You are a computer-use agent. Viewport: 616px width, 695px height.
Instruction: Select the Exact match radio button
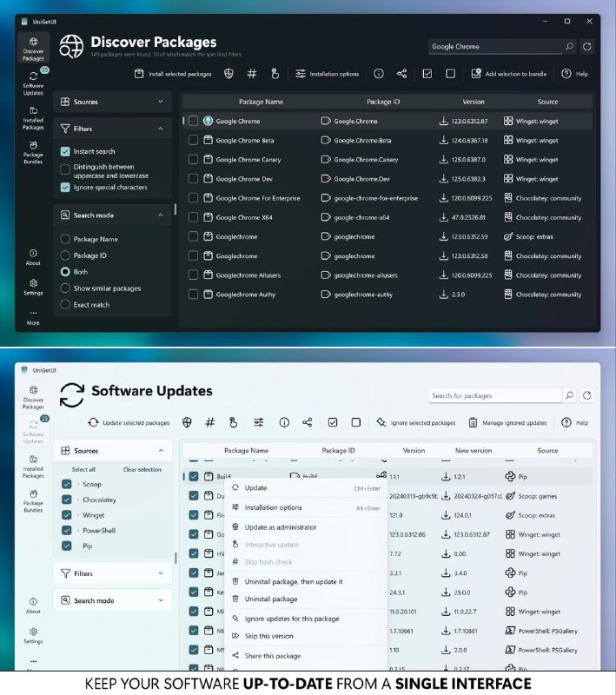pyautogui.click(x=65, y=305)
